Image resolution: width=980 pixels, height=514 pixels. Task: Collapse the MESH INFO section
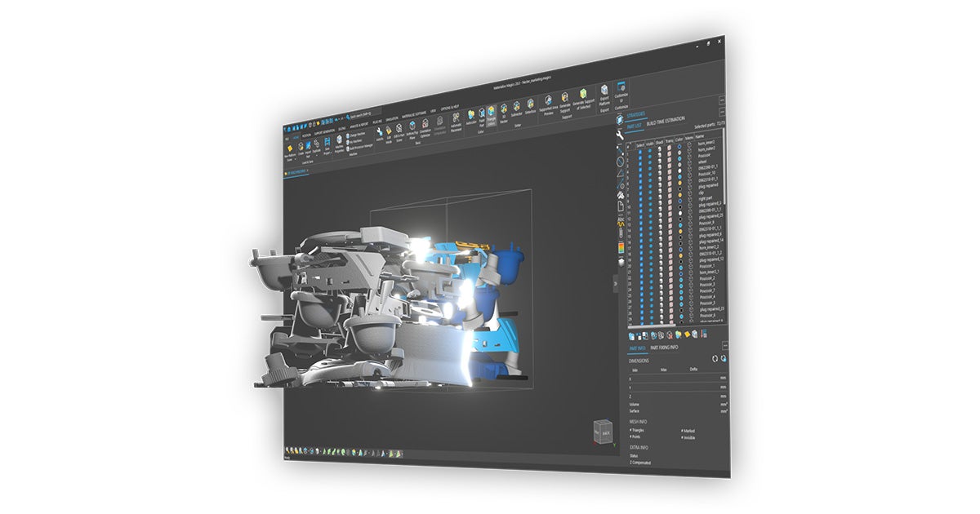(x=637, y=422)
